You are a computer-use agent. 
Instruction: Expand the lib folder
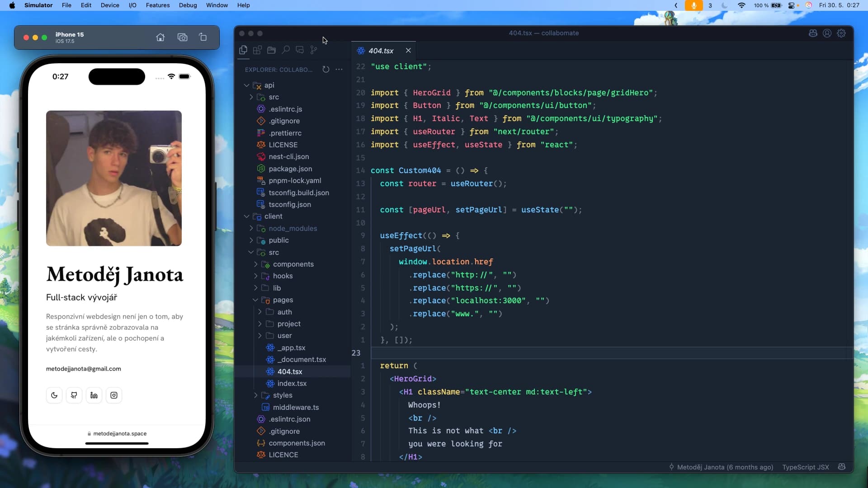point(255,288)
